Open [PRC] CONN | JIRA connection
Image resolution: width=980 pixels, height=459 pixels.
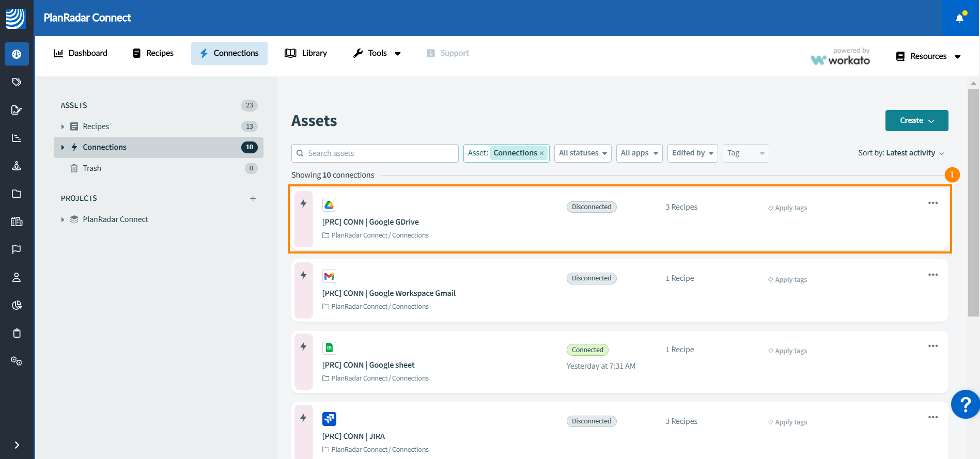[353, 436]
